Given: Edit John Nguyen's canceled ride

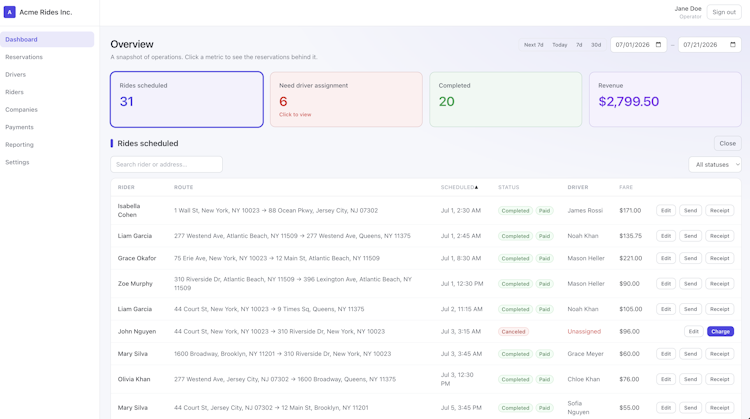Looking at the screenshot, I should [694, 331].
